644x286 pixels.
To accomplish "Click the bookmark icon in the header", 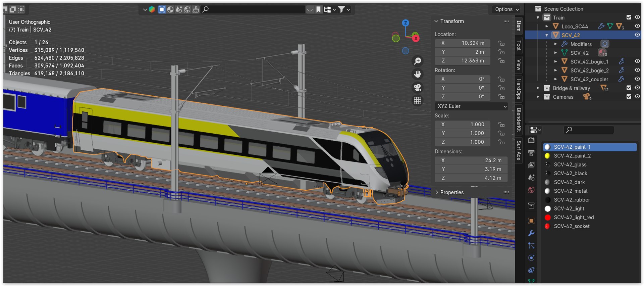I will (x=318, y=9).
